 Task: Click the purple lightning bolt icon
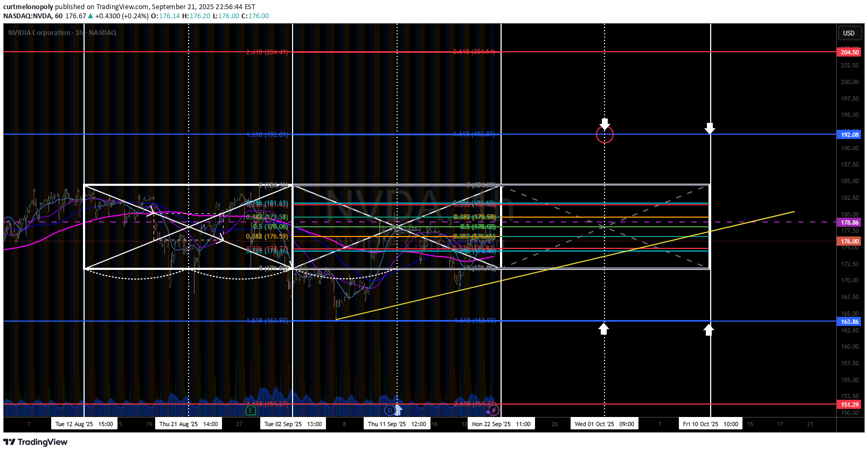[x=494, y=411]
